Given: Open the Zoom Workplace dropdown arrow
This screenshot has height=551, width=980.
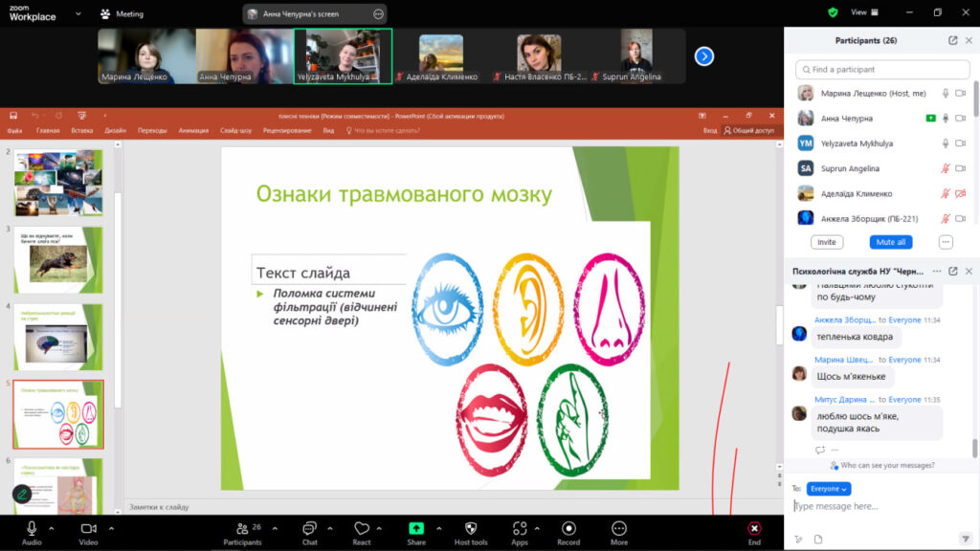Looking at the screenshot, I should (78, 13).
